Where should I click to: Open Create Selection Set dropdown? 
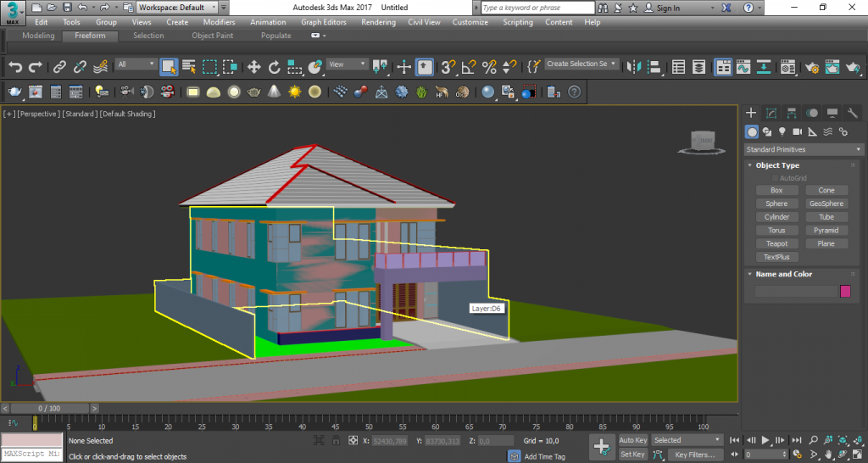(x=581, y=64)
